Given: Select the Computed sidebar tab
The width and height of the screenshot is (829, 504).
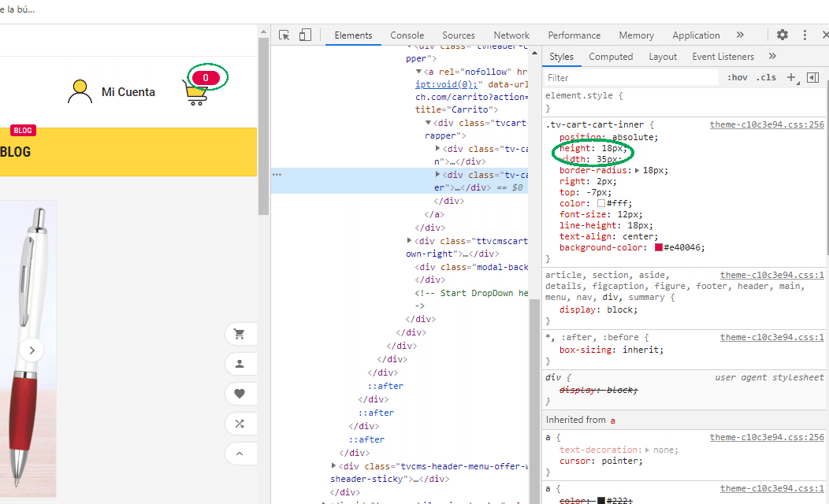Looking at the screenshot, I should pos(611,56).
